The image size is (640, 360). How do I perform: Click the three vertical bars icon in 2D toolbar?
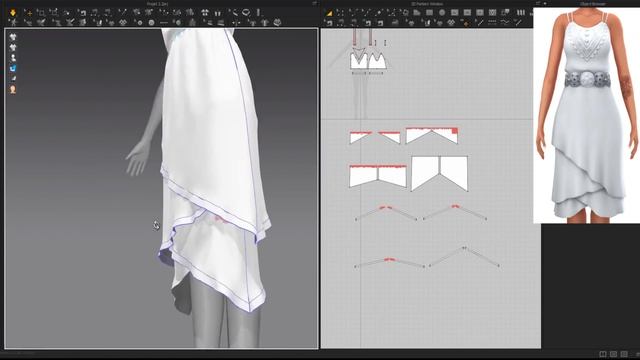tap(521, 13)
